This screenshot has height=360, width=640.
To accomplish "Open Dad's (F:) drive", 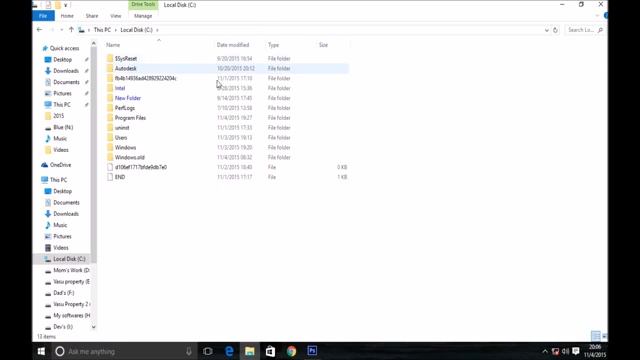I will tap(63, 293).
